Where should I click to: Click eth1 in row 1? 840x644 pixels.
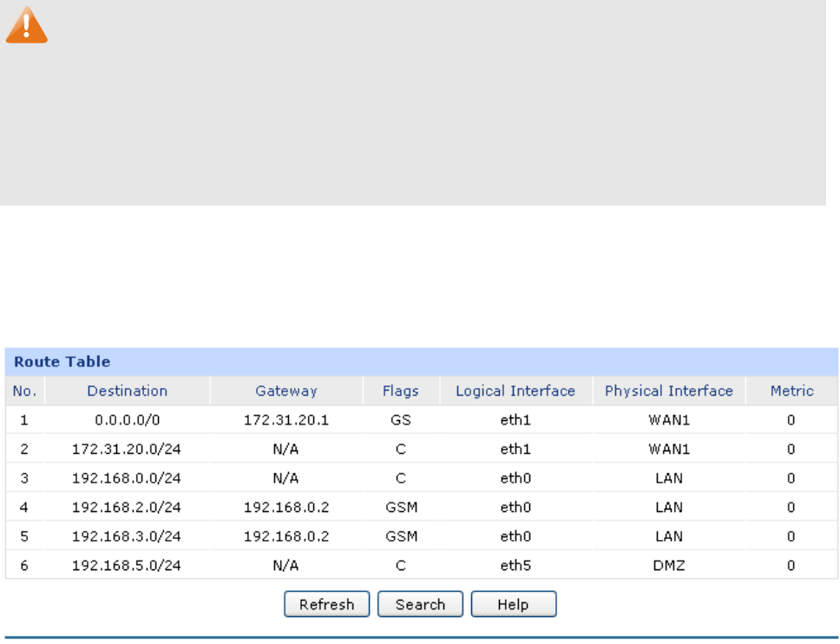point(515,420)
